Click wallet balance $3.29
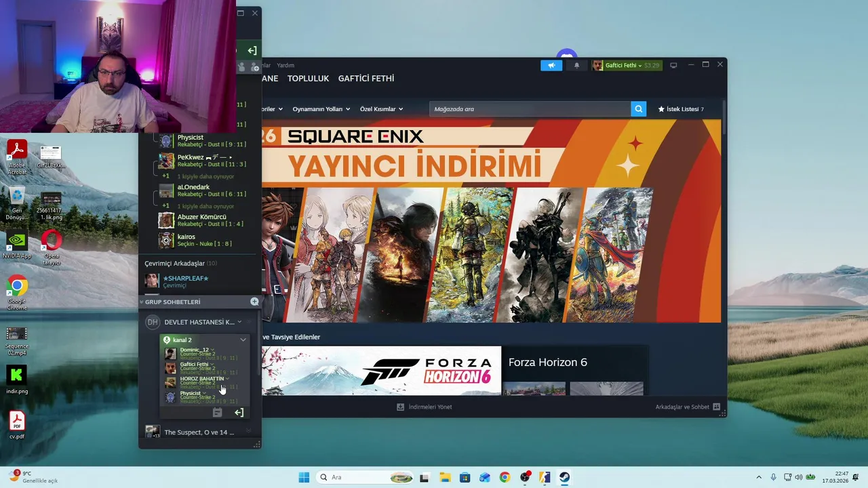 click(651, 65)
